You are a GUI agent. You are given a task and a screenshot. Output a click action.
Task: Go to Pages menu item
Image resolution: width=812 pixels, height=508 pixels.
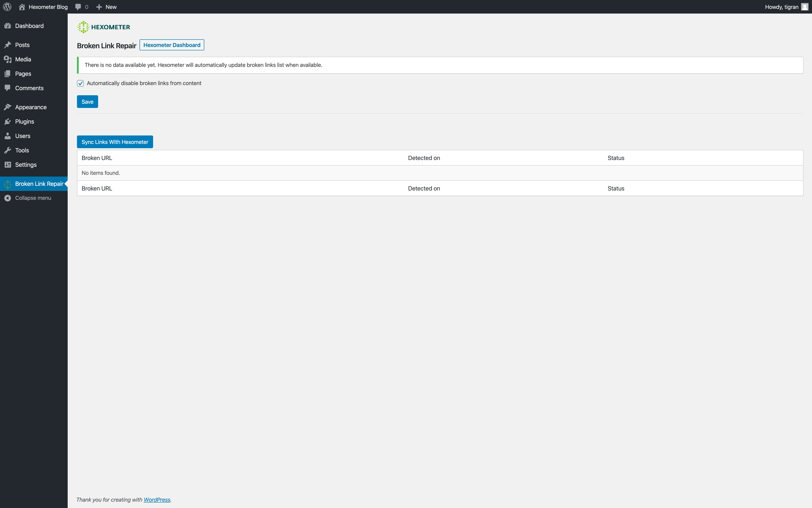point(34,74)
